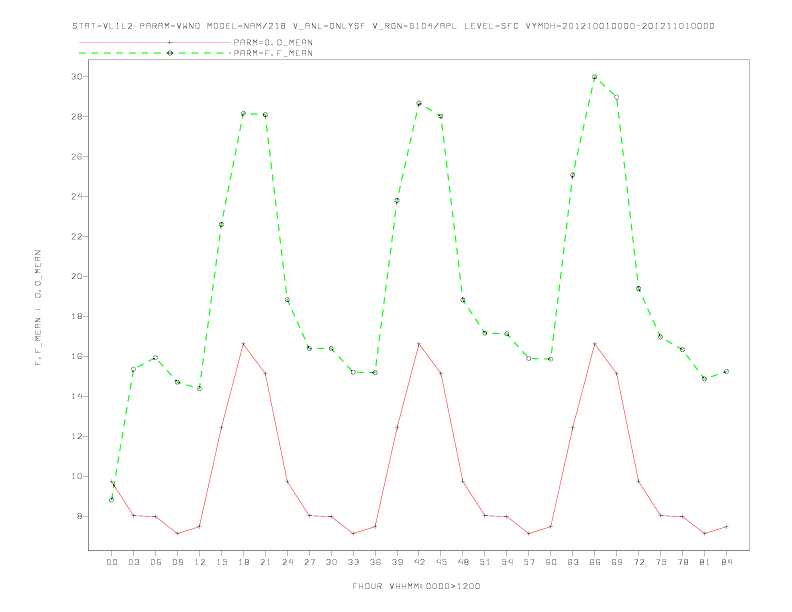Click the F.F_MEAN | O.O_MEAN y-axis title
The width and height of the screenshot is (792, 612).
tap(38, 308)
